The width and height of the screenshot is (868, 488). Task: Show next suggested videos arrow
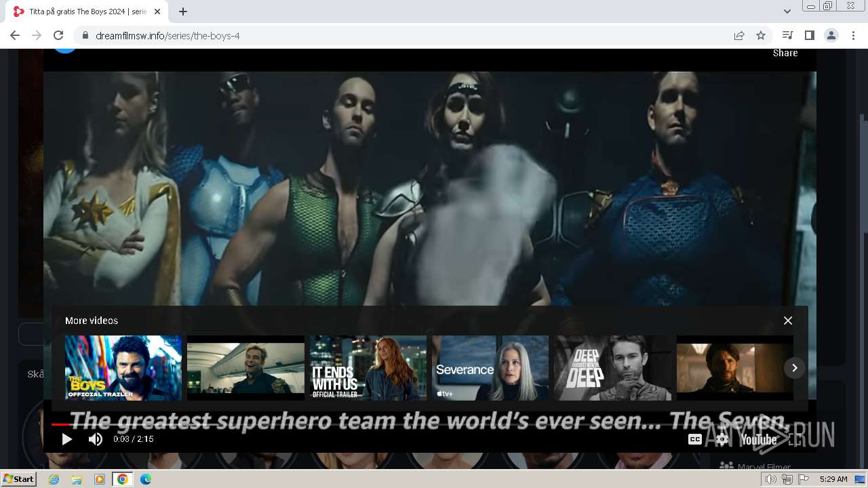794,368
